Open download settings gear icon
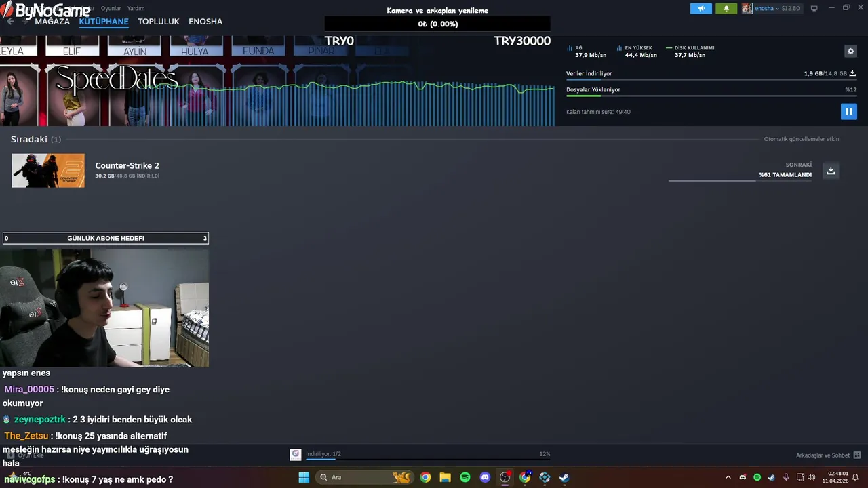This screenshot has height=488, width=868. [850, 51]
